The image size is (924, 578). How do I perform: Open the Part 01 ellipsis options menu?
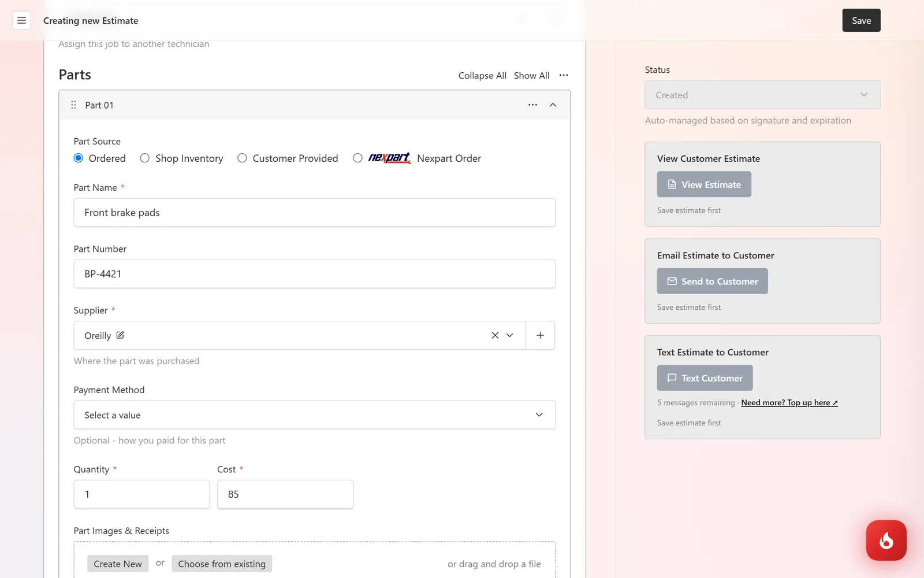point(532,105)
